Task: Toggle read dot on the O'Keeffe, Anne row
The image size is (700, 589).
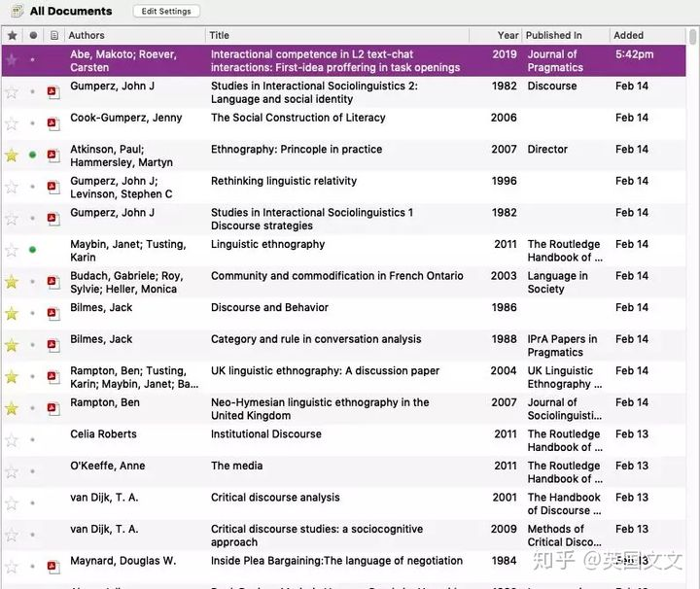Action: (x=33, y=471)
